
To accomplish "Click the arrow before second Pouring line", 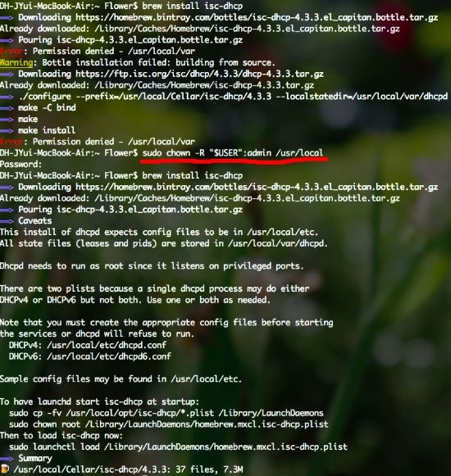I will pos(7,210).
